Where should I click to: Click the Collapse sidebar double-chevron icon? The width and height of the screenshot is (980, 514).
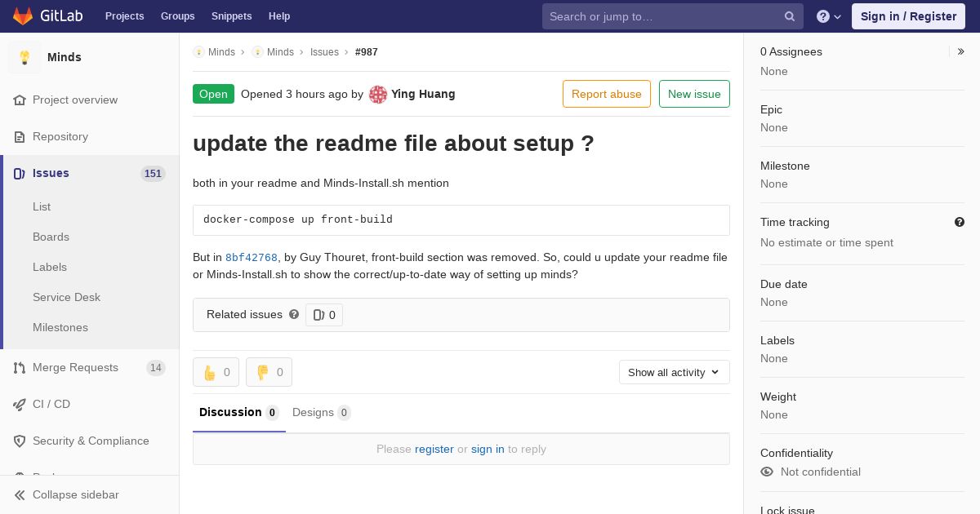click(x=20, y=495)
